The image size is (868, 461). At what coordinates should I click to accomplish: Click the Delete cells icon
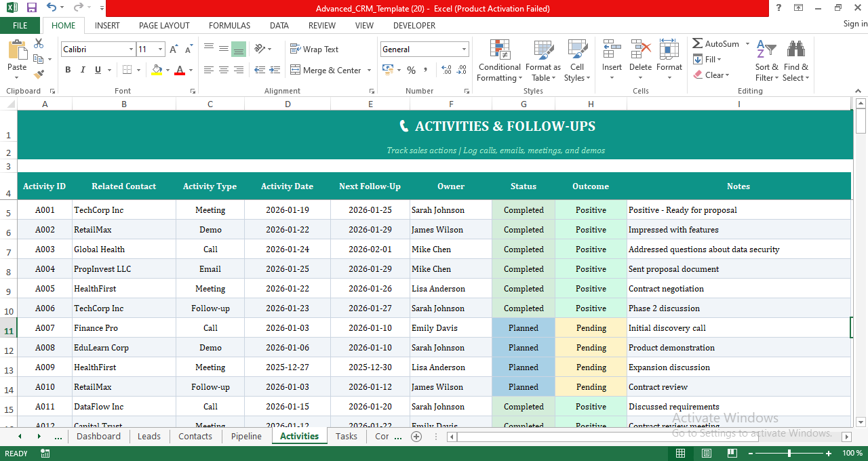click(640, 49)
